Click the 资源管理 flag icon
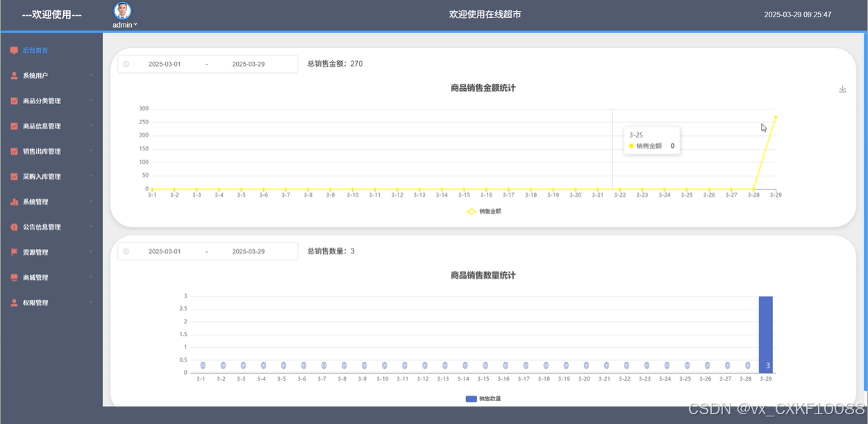The height and width of the screenshot is (424, 868). pos(14,253)
